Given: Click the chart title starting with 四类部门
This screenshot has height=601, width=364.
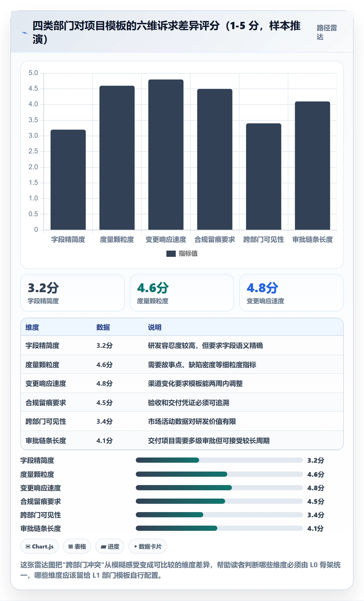Looking at the screenshot, I should point(166,32).
